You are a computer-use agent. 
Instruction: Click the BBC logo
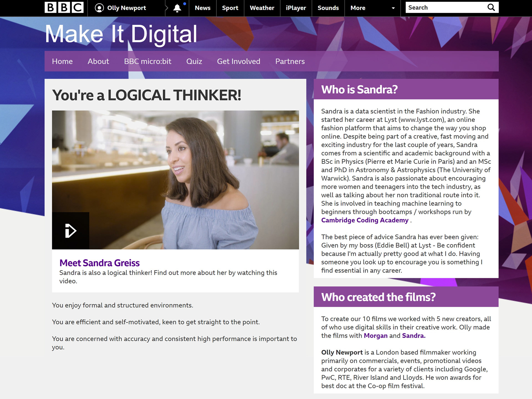64,7
